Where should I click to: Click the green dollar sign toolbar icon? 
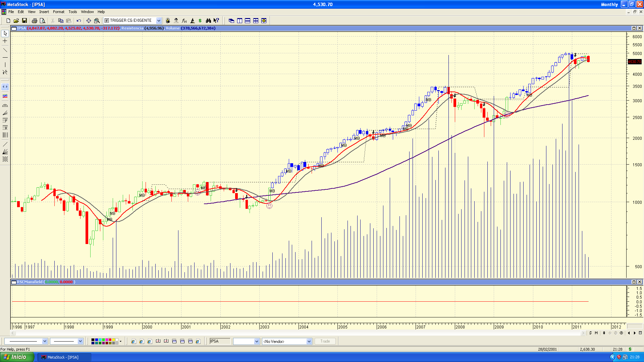(x=200, y=21)
